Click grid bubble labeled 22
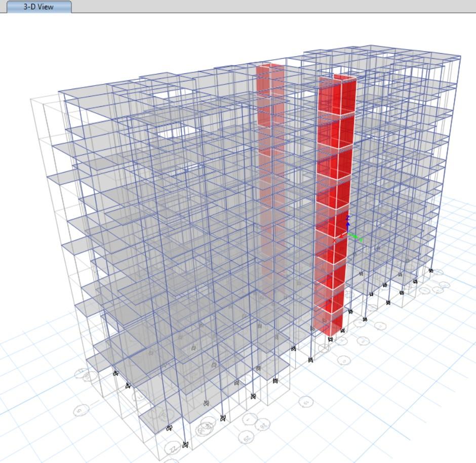This screenshot has height=463, width=476. [173, 449]
